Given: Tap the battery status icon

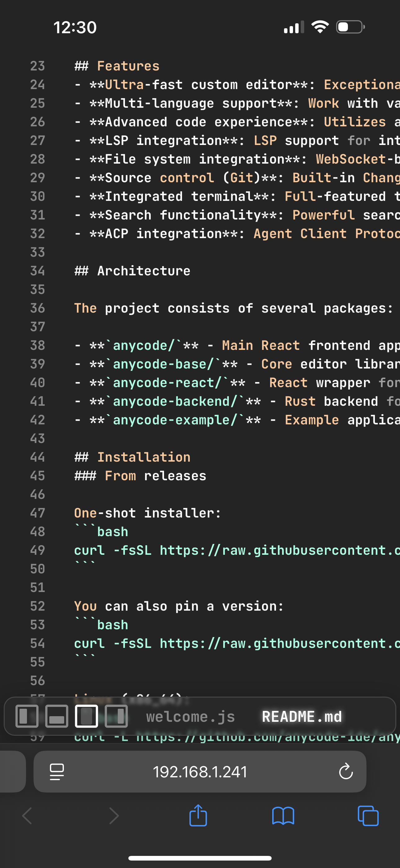Looking at the screenshot, I should [350, 27].
